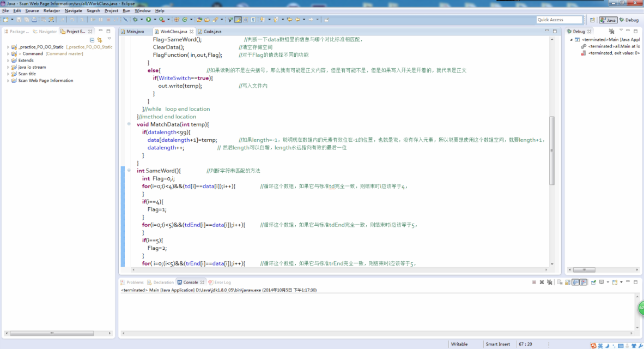Expand the Scan Web Page Information project node

tap(8, 80)
